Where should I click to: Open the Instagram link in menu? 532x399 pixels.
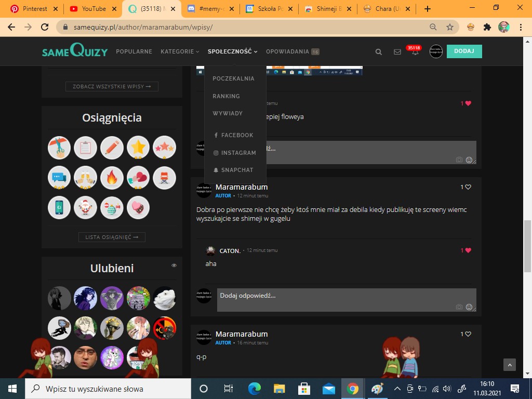pyautogui.click(x=238, y=153)
